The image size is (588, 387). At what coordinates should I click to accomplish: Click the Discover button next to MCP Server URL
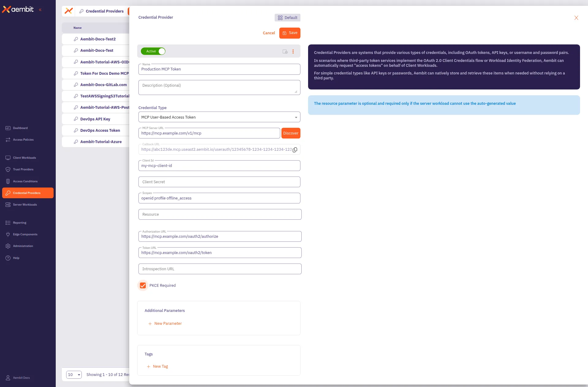click(x=290, y=133)
